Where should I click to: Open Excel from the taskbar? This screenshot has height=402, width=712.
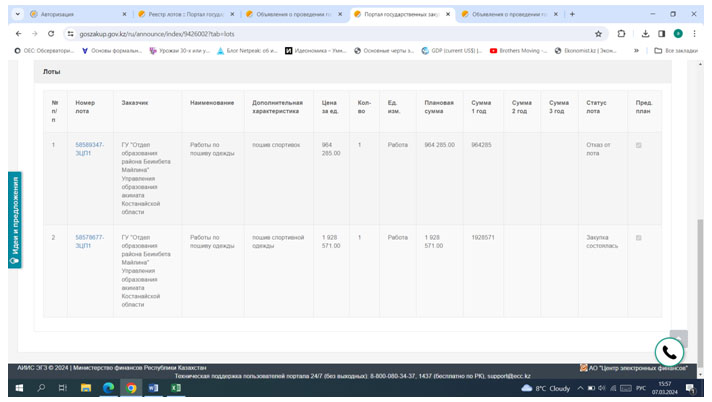click(x=176, y=388)
